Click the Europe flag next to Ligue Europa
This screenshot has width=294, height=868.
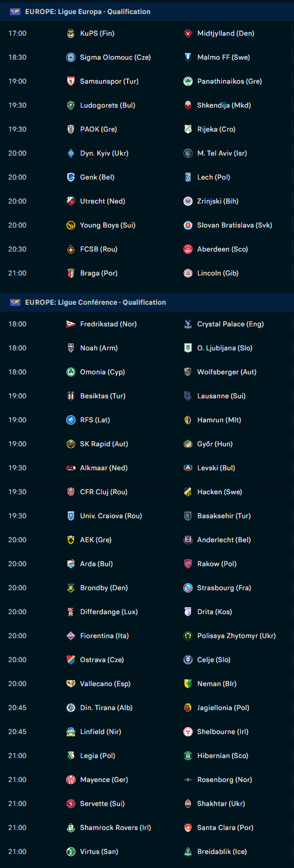(x=15, y=12)
